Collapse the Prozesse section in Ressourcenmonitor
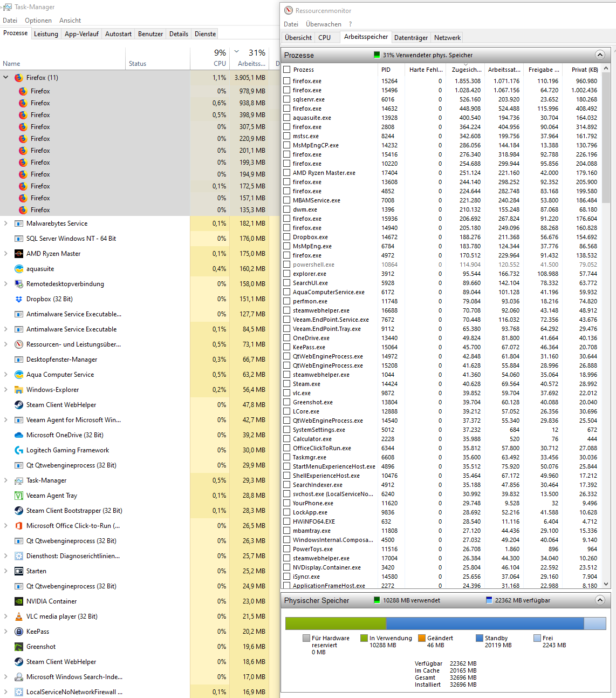Viewport: 616px width, 698px height. click(x=600, y=55)
